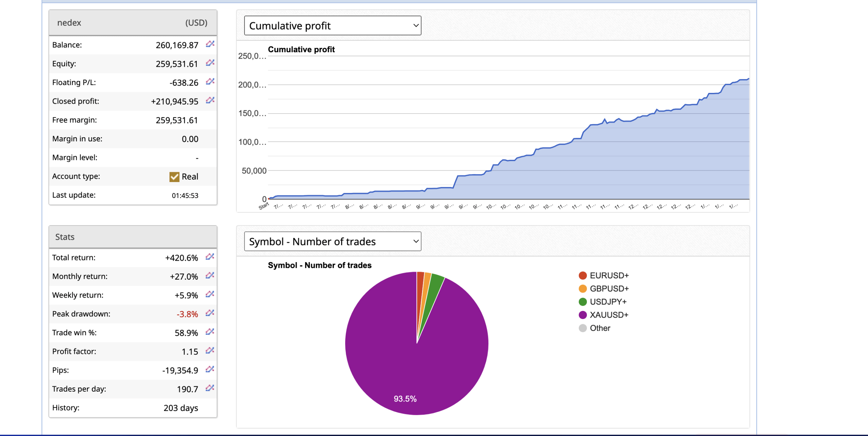Click the Real account type checkmark

[x=174, y=177]
